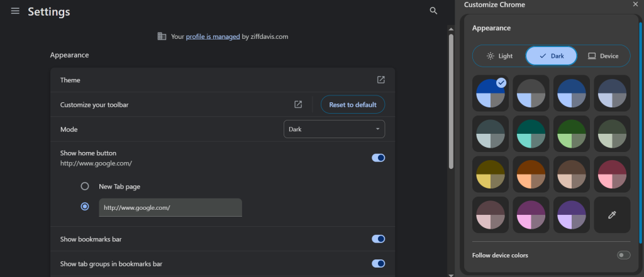Open the Settings hamburger menu

(x=15, y=11)
